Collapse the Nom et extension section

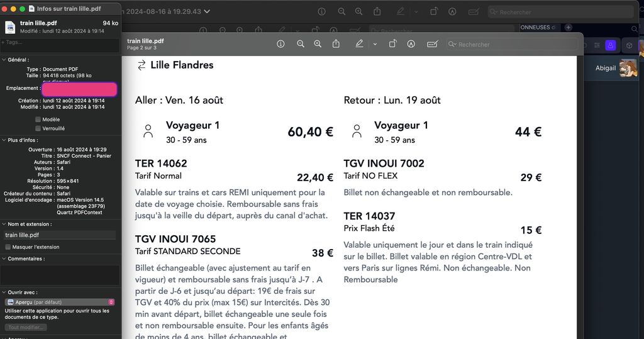coord(4,224)
